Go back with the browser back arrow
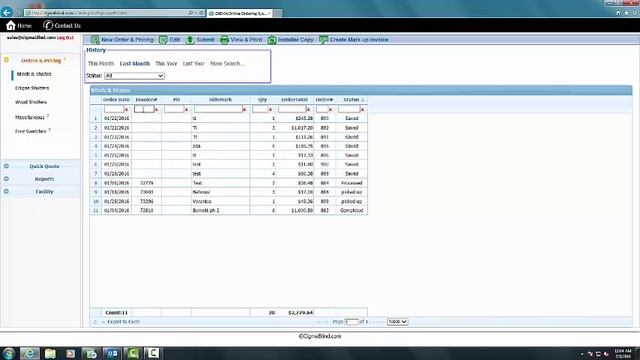This screenshot has height=360, width=640. (x=7, y=12)
